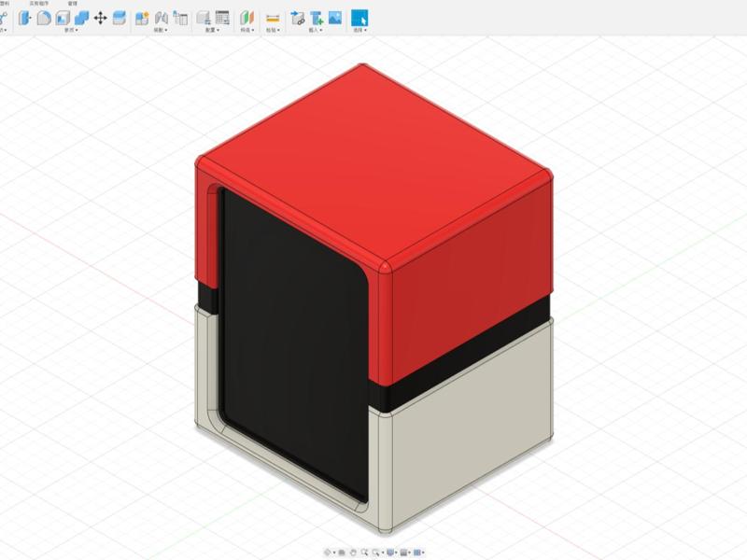Expand the 修改 Modify dropdown

click(72, 29)
